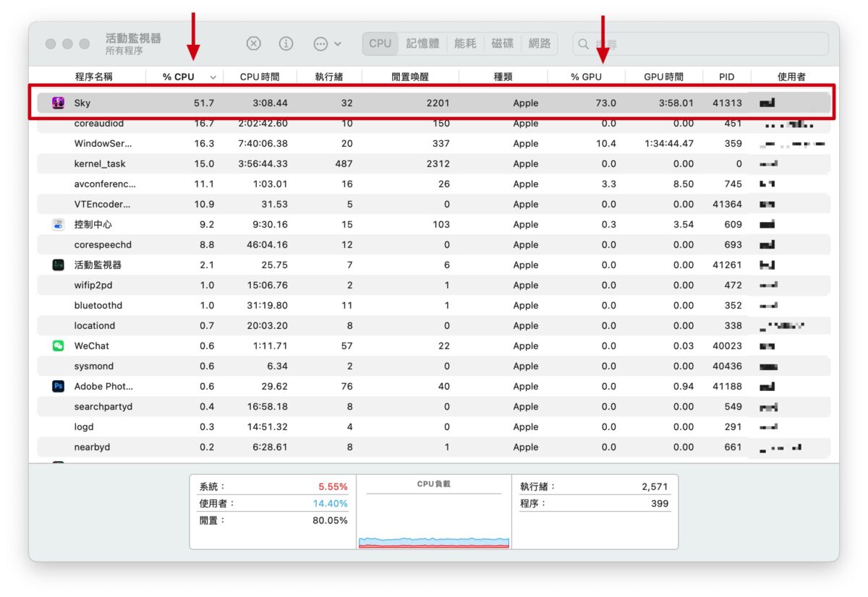Switch to the 記憶體 tab

click(422, 43)
